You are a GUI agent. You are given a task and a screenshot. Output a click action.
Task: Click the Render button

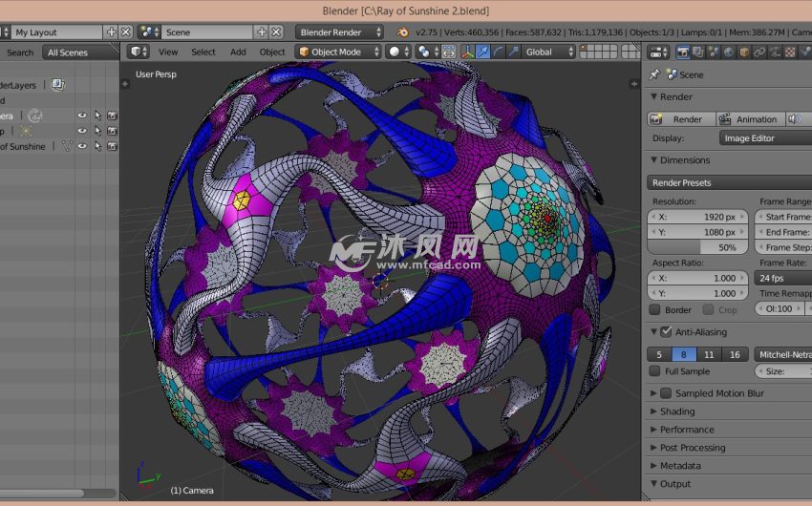(679, 119)
